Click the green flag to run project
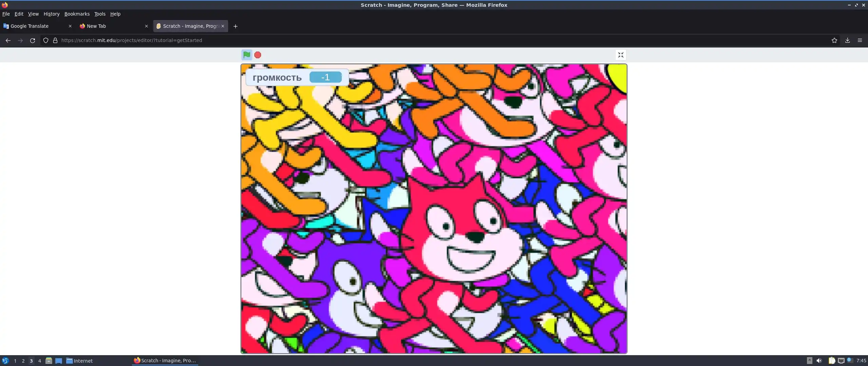Screen dimensions: 868x366 pyautogui.click(x=246, y=55)
